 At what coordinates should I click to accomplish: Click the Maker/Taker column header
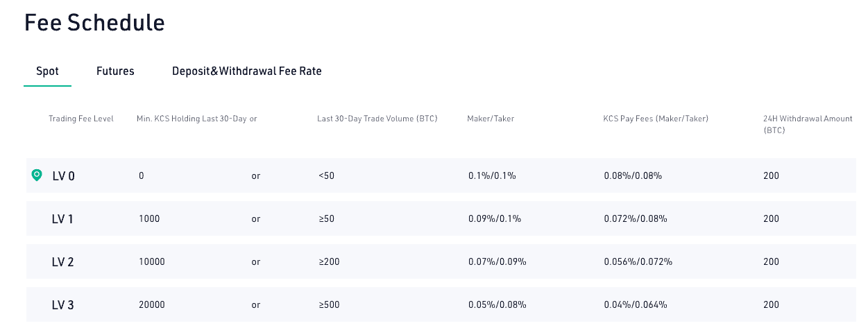[x=491, y=119]
